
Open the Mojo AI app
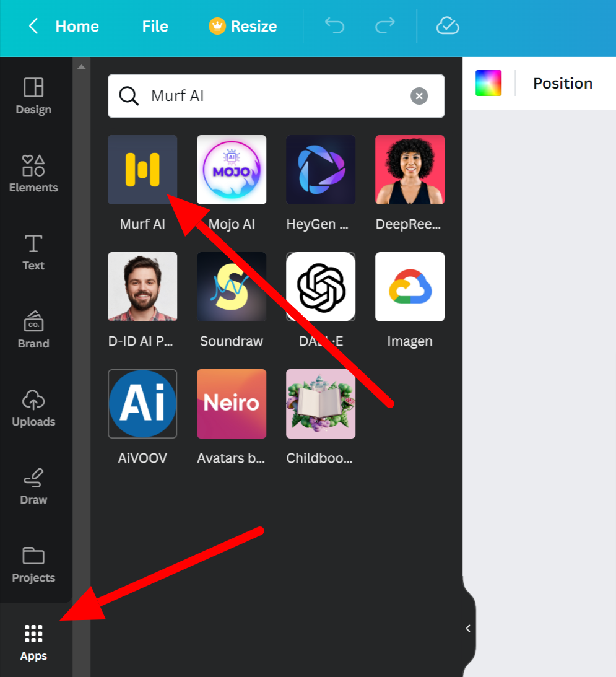click(x=232, y=170)
